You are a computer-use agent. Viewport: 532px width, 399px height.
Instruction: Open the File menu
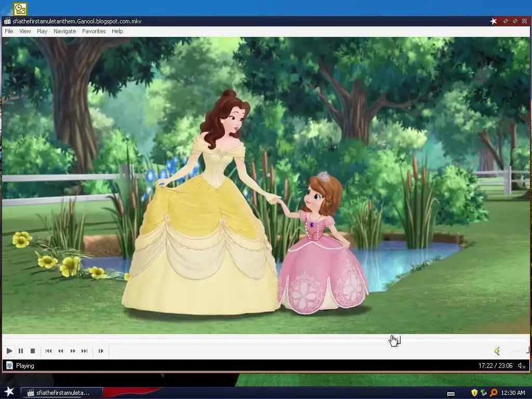[x=9, y=31]
